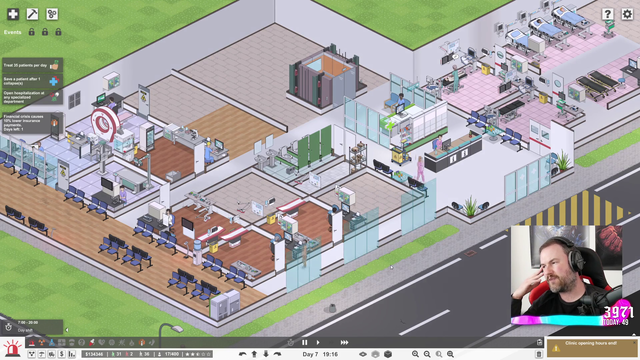Screen dimensions: 640x360
Task: Open the settings gear at top-right
Action: click(x=627, y=14)
